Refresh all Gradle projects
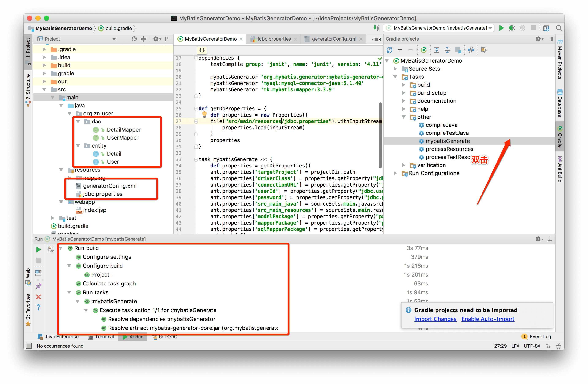This screenshot has width=588, height=384. (x=389, y=50)
